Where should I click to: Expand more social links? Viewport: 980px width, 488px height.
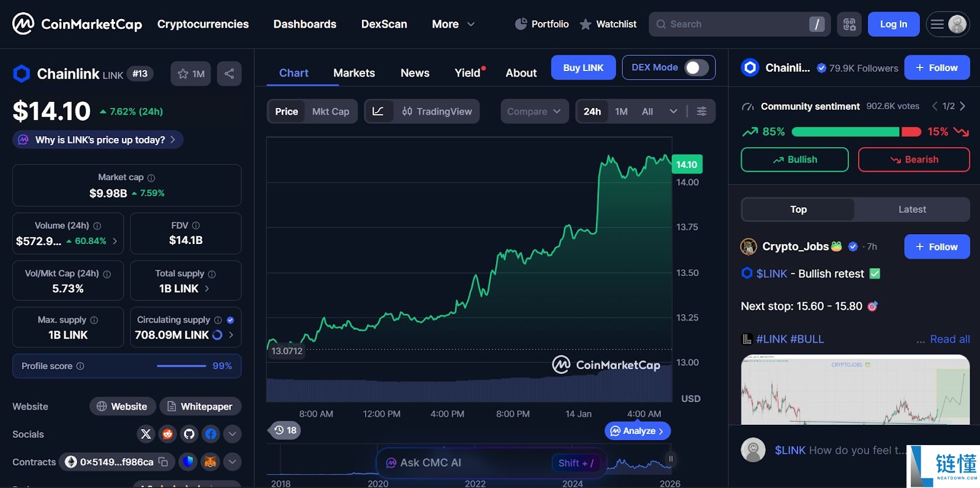click(232, 434)
